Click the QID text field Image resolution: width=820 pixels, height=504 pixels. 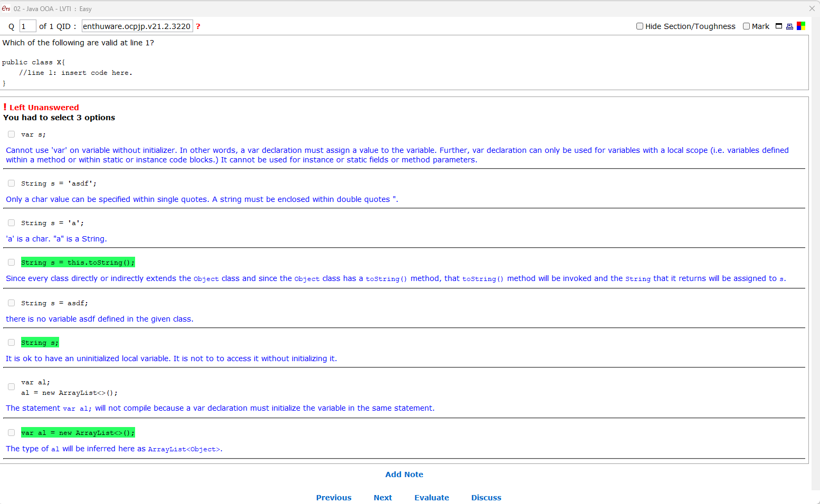pos(137,26)
